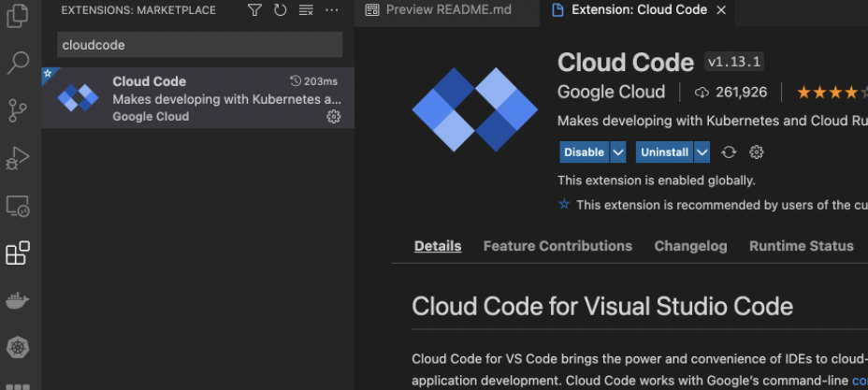Click the sync icon beside Uninstall
The image size is (868, 390).
tap(729, 152)
